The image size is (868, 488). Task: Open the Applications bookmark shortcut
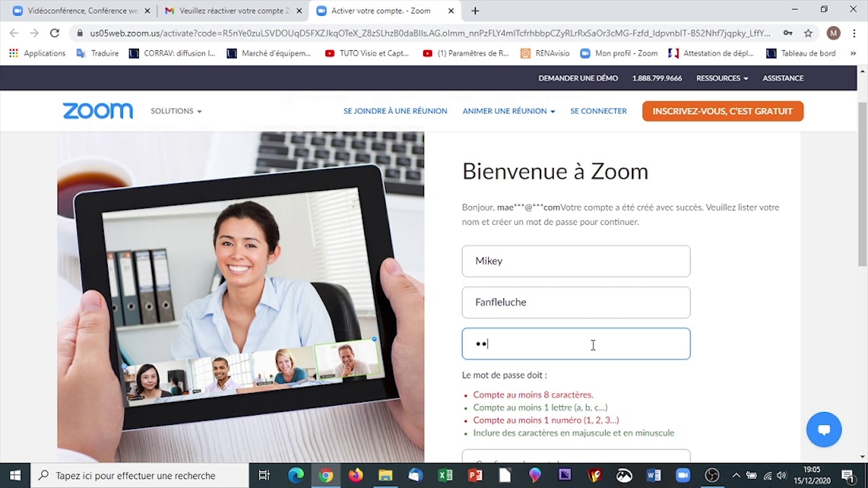pos(37,53)
